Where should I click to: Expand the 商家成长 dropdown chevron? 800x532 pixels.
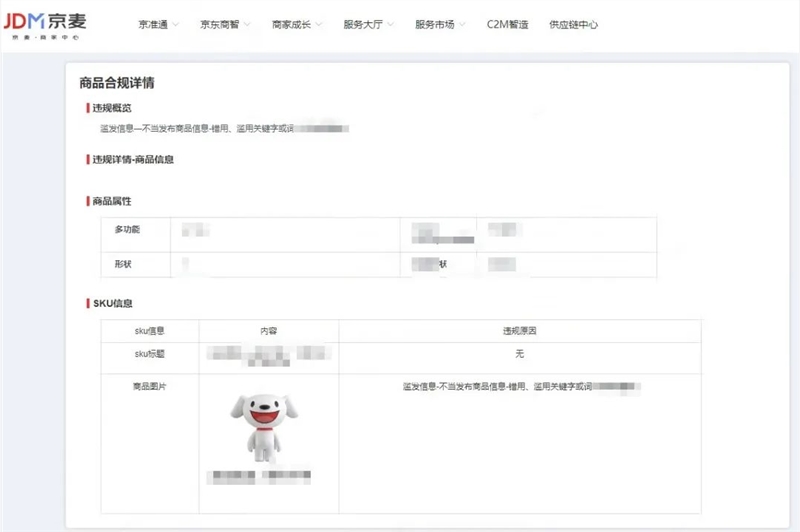pos(318,24)
